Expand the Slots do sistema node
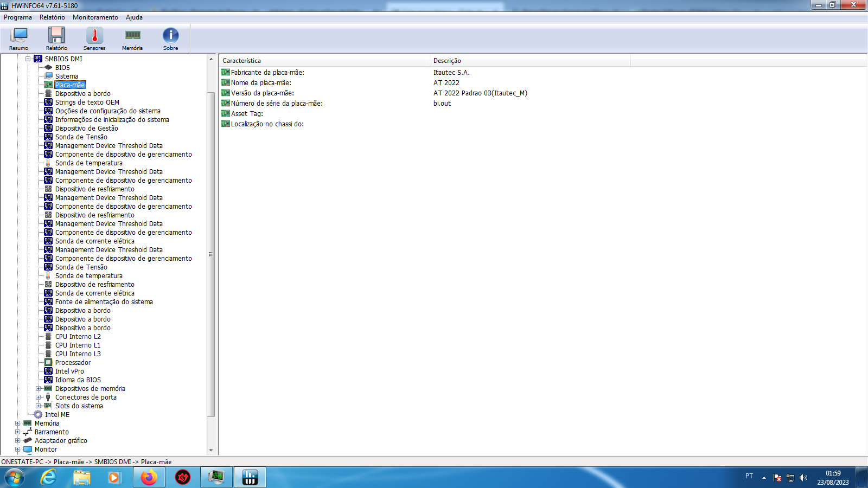 [x=39, y=406]
